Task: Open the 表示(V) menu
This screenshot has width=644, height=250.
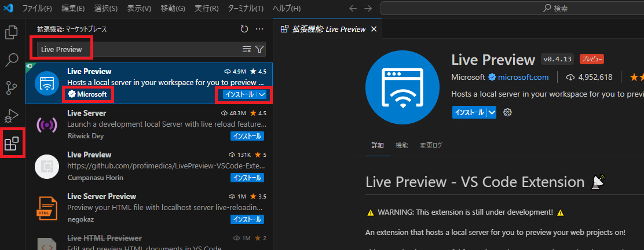Action: [x=139, y=8]
